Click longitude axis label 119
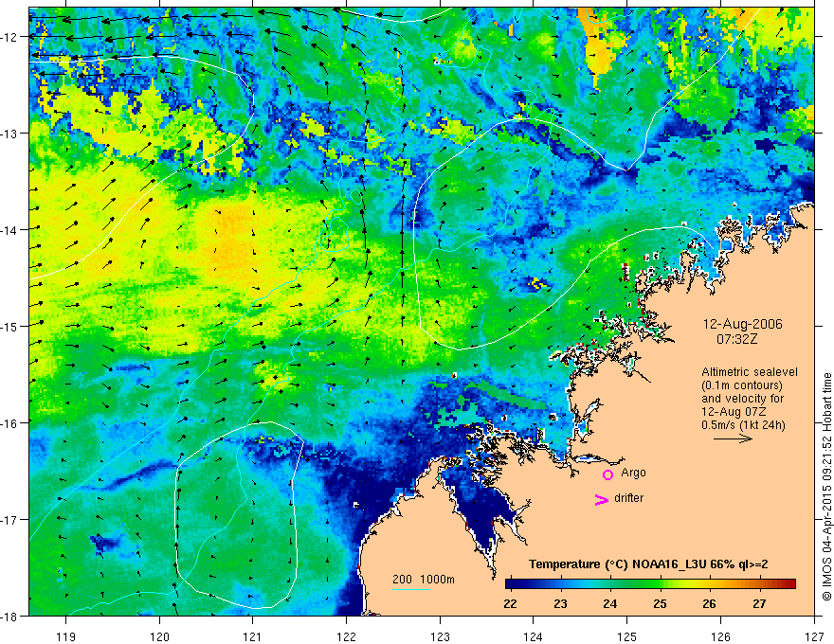 pos(66,636)
